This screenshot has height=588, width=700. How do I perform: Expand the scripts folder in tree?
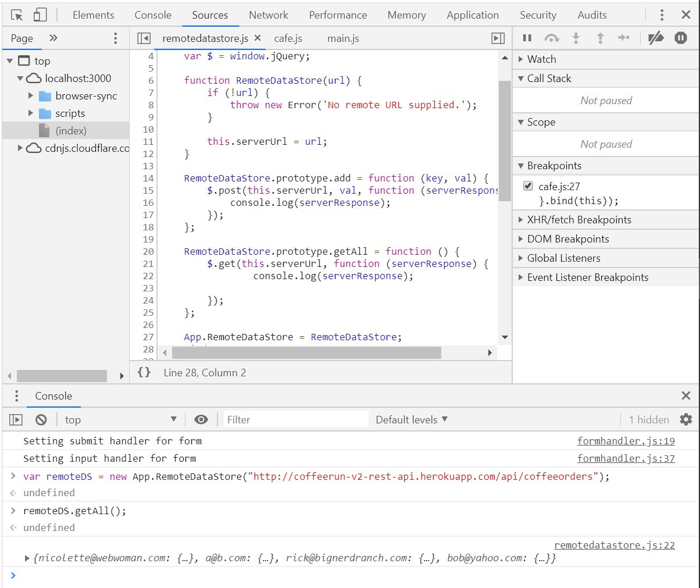coord(31,113)
